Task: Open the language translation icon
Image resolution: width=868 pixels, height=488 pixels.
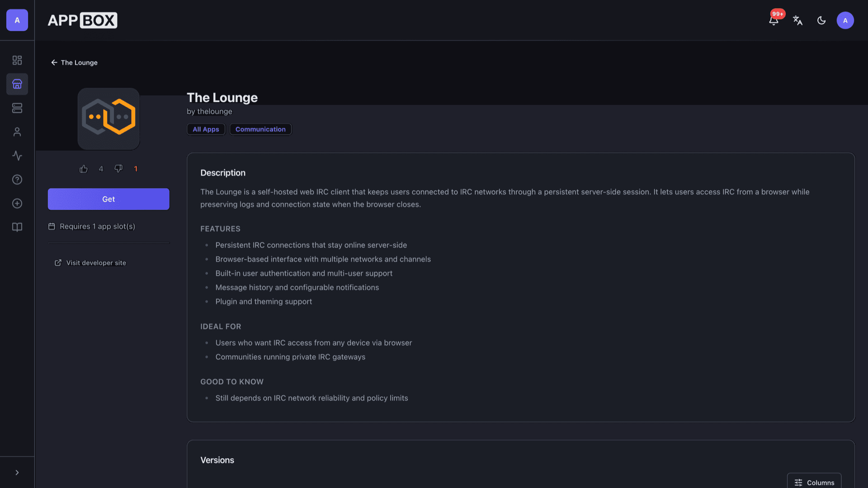Action: 798,20
